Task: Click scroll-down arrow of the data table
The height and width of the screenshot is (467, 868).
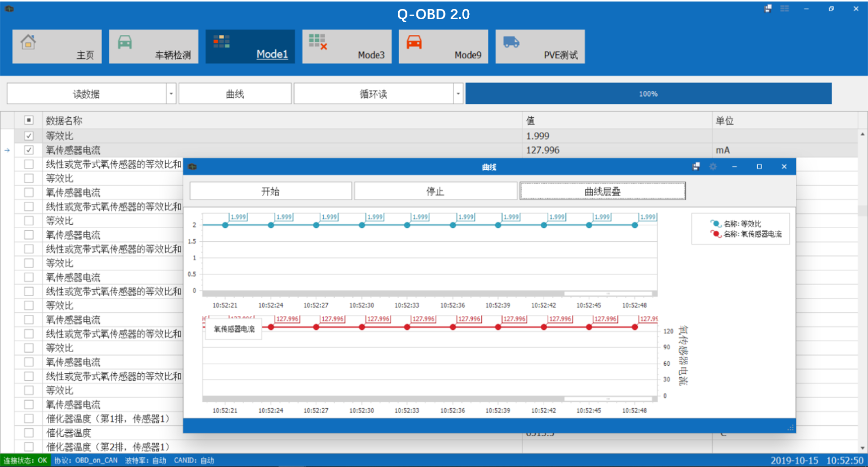Action: [862, 448]
